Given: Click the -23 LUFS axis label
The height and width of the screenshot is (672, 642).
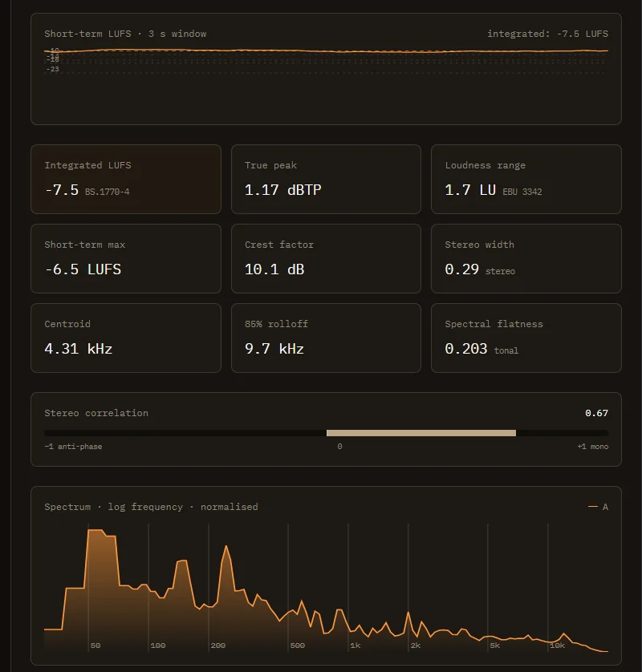Looking at the screenshot, I should pyautogui.click(x=53, y=69).
